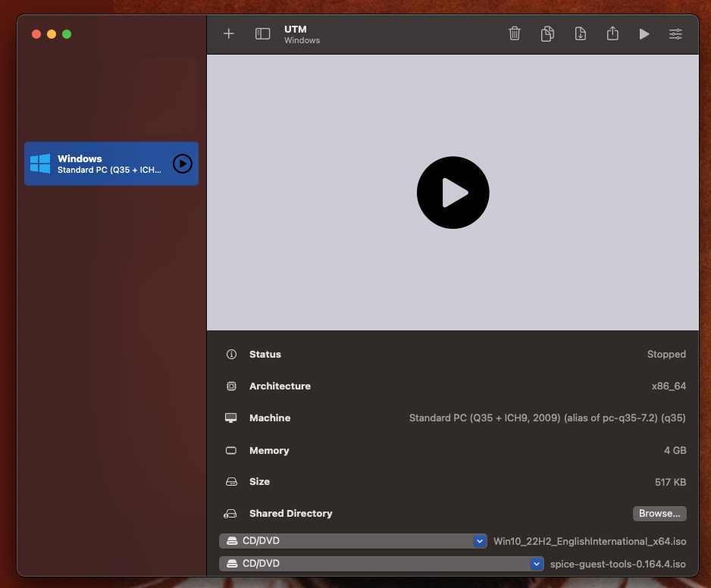The height and width of the screenshot is (588, 711).
Task: Click the Size drive icon
Action: [x=231, y=481]
